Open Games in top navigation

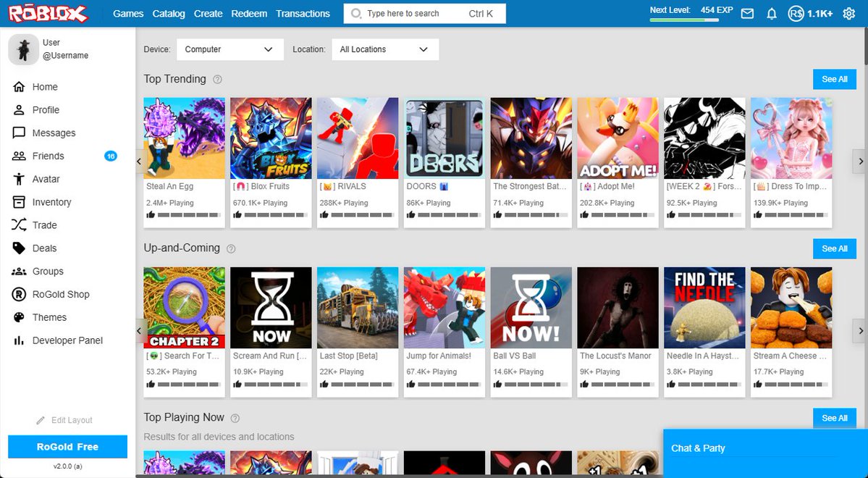(x=128, y=14)
